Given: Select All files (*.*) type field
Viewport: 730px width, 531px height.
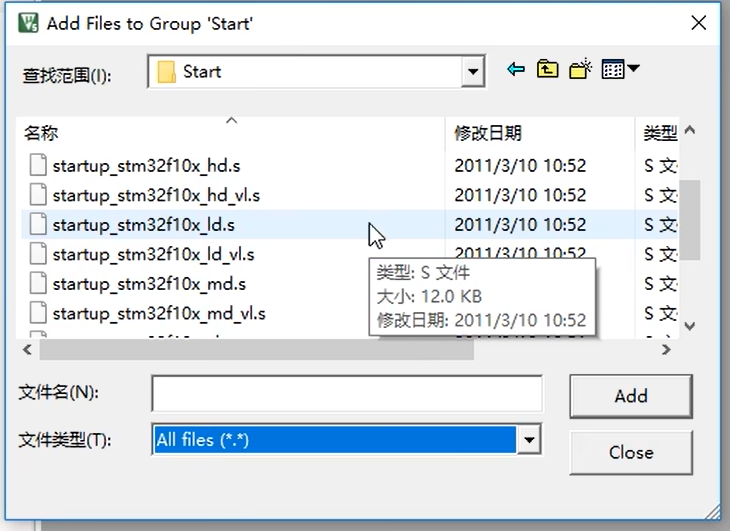Looking at the screenshot, I should pyautogui.click(x=335, y=439).
